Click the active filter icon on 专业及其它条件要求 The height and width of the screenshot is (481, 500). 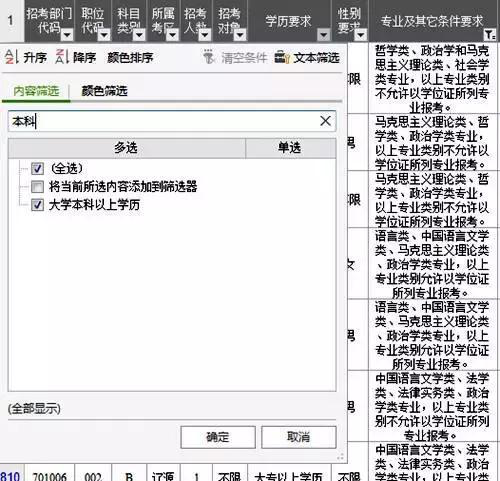click(489, 35)
